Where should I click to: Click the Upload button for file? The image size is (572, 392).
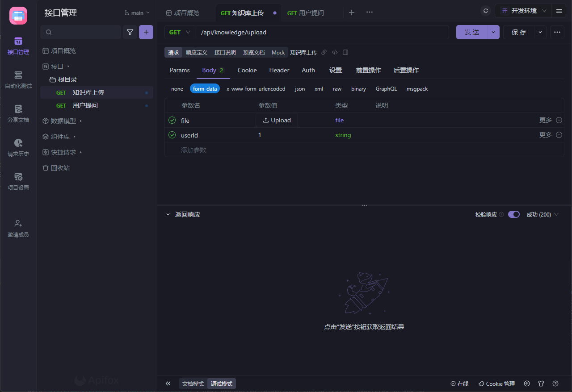pos(277,120)
